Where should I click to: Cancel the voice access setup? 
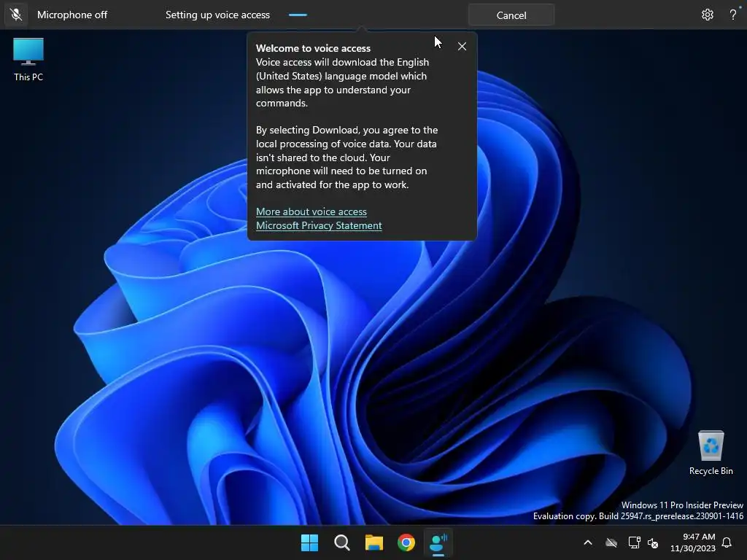[511, 15]
